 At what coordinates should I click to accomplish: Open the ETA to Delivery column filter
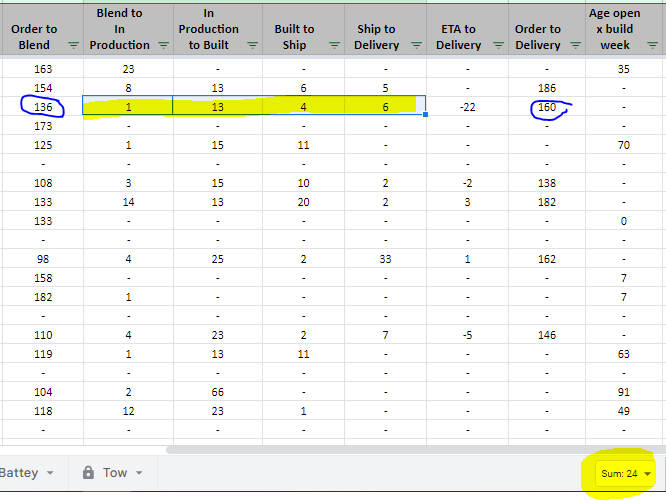[493, 46]
